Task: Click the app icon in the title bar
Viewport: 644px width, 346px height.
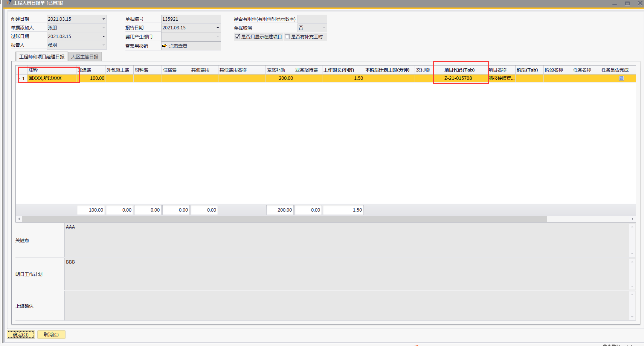Action: coord(8,3)
